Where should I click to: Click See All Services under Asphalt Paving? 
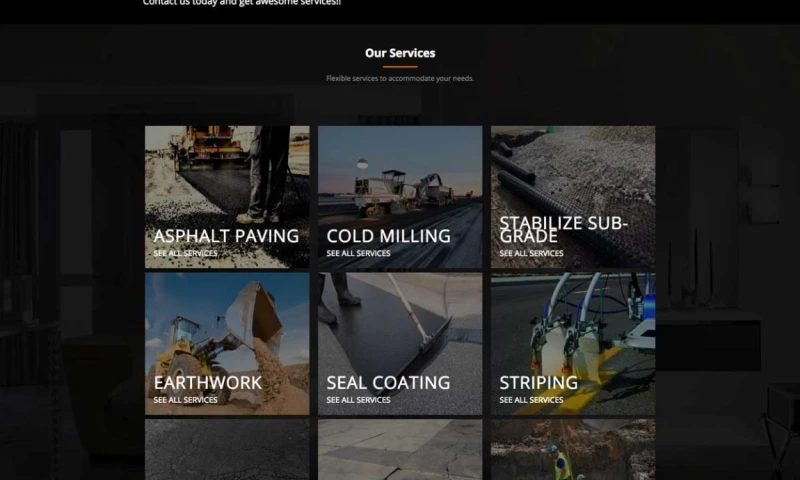(185, 254)
